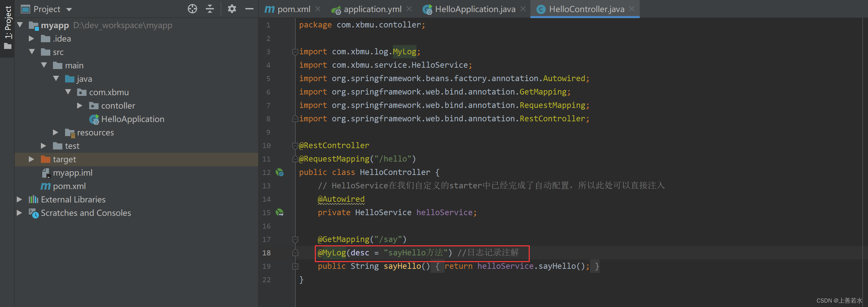The image size is (868, 307).
Task: Switch to HelloApplication.java editor tab
Action: (475, 9)
